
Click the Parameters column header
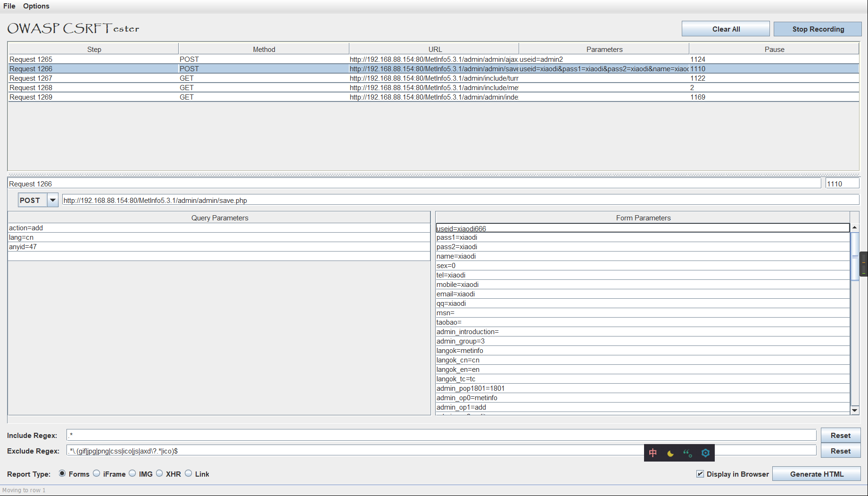(x=604, y=49)
